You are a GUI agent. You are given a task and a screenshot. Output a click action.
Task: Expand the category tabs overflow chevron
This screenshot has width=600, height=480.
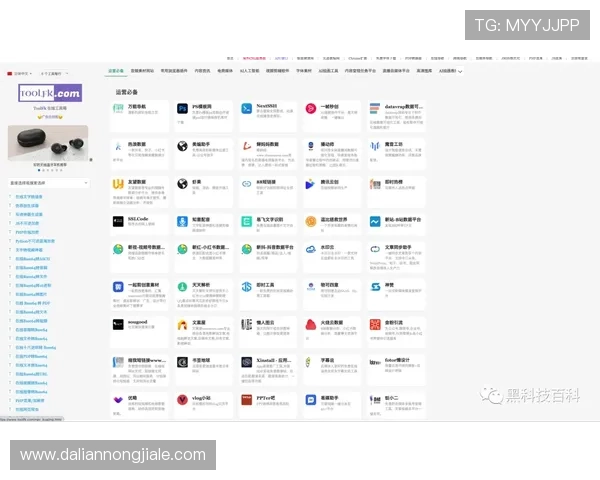click(x=459, y=72)
